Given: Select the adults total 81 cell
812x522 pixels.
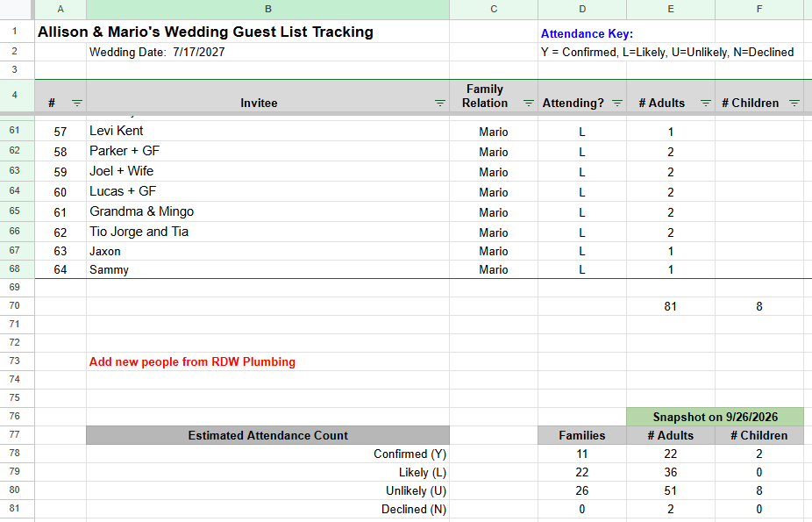Looking at the screenshot, I should (x=671, y=306).
